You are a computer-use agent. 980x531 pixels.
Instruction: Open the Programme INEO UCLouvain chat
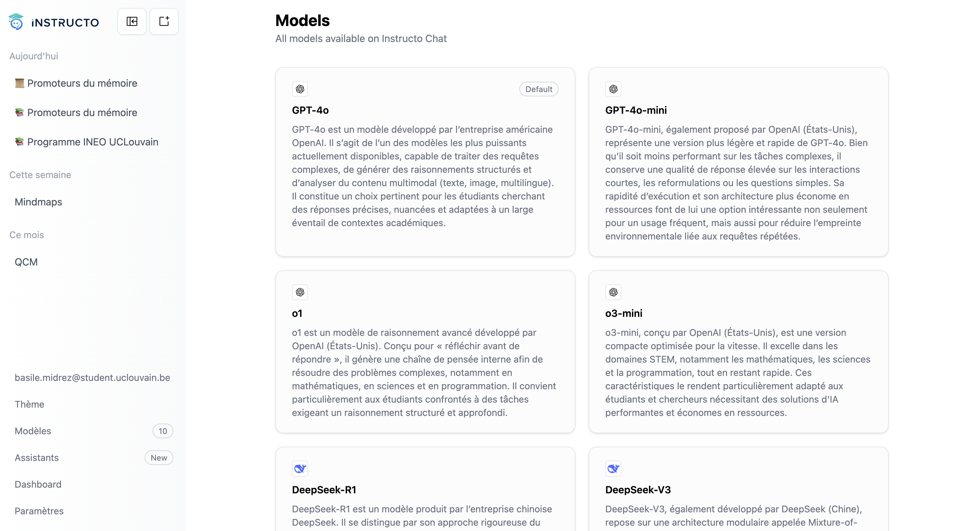pyautogui.click(x=92, y=142)
